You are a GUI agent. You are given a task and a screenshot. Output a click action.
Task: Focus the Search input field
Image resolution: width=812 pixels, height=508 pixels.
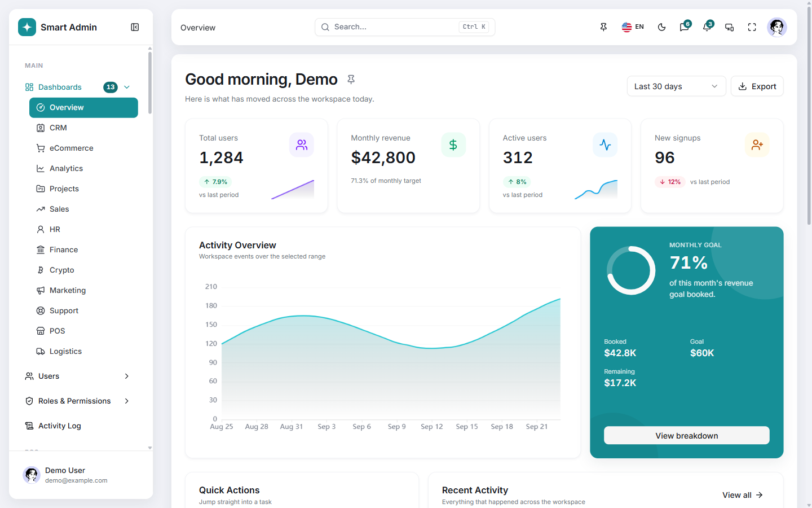coord(405,27)
